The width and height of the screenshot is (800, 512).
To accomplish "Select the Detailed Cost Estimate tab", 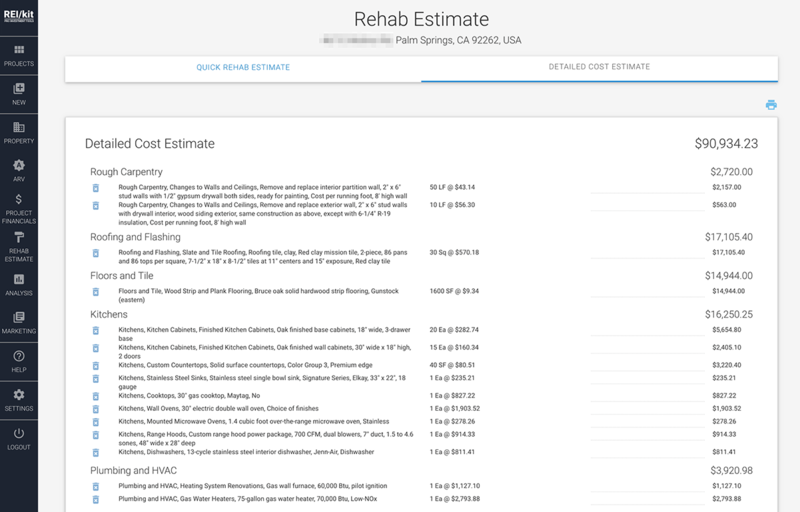I will pos(599,67).
